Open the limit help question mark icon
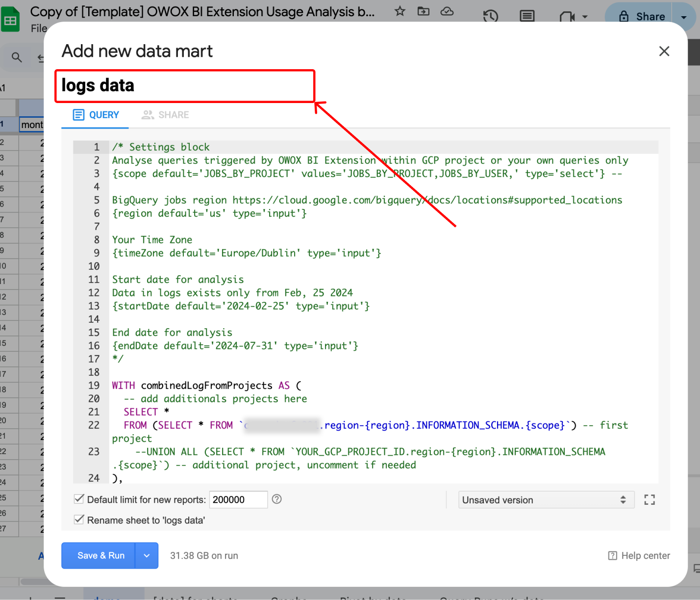Screen dimensions: 700x600 pyautogui.click(x=277, y=499)
